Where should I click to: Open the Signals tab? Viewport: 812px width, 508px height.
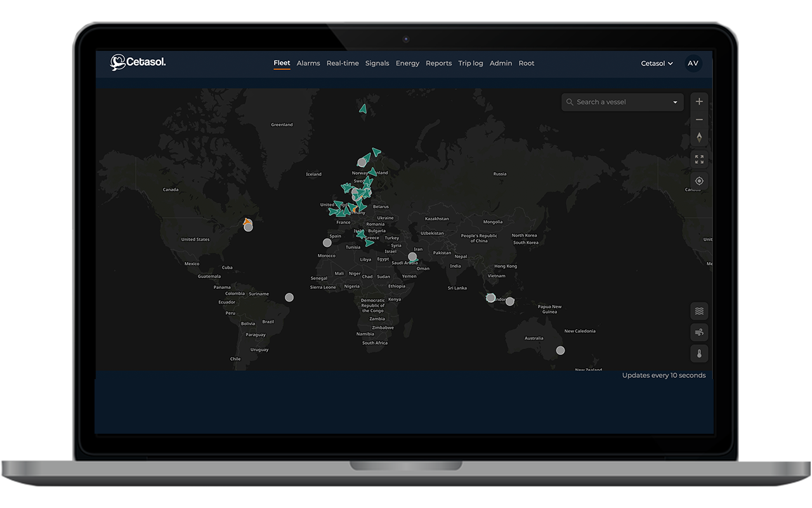(377, 63)
